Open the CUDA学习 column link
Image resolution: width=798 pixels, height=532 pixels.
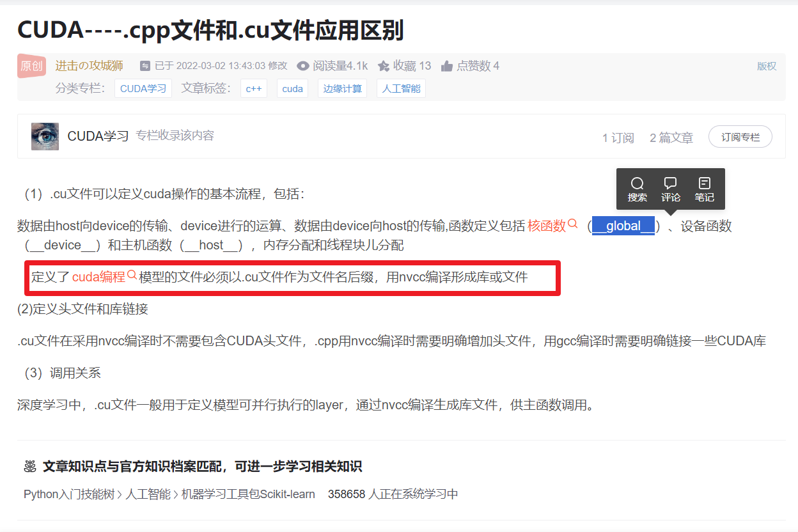coord(143,89)
